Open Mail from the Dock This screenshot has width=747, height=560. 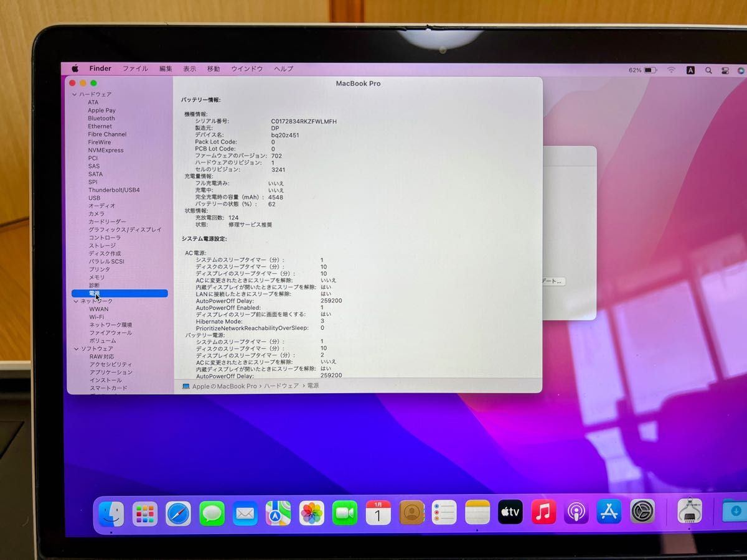pyautogui.click(x=245, y=513)
